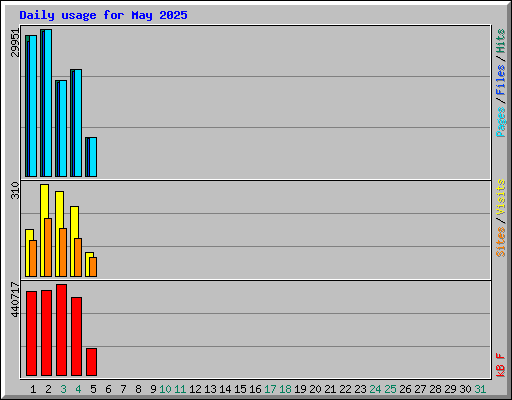Screen dimensions: 512x400
Task: Click the 310 y-axis value
Action: click(15, 190)
